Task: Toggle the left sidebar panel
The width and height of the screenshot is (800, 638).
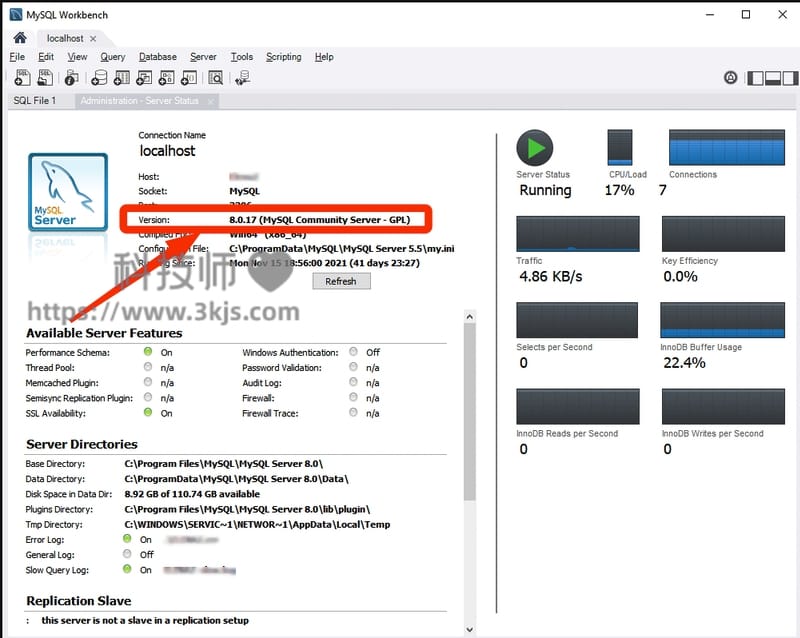Action: click(x=755, y=78)
